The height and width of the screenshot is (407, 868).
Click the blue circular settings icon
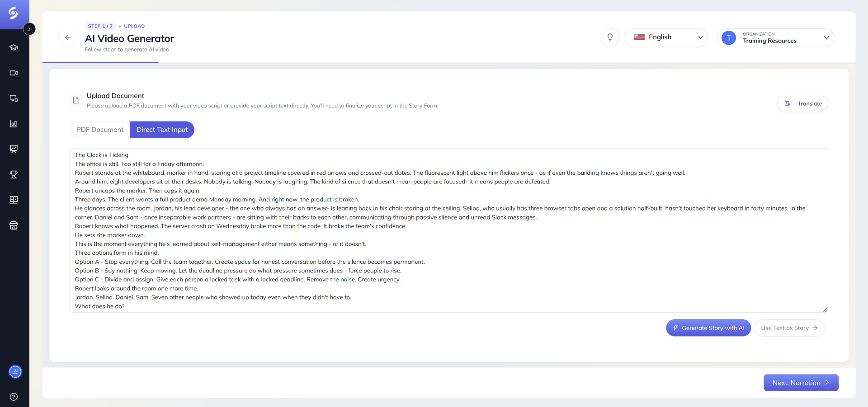click(x=15, y=372)
